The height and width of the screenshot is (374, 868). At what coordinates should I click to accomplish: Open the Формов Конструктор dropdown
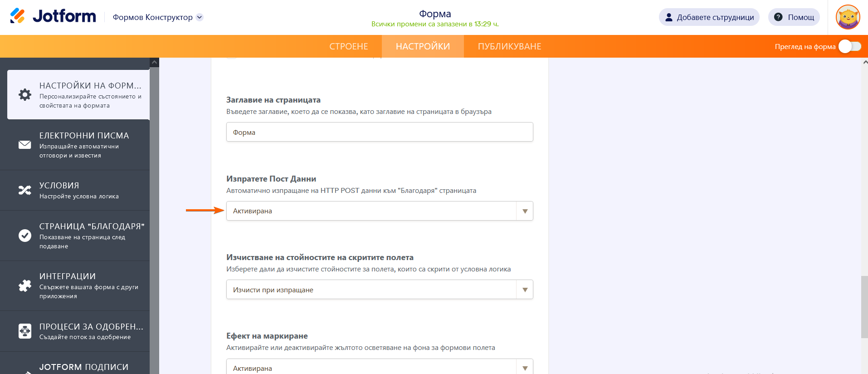click(x=158, y=17)
